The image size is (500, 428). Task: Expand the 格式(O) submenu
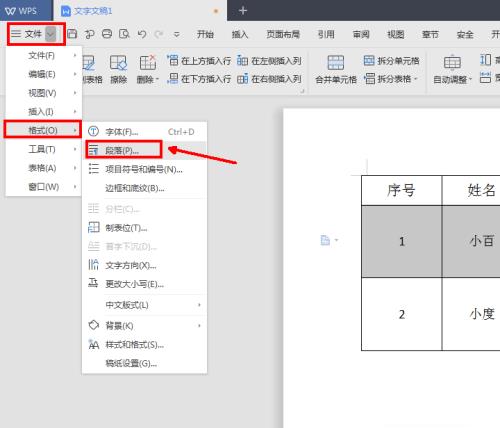(x=43, y=130)
